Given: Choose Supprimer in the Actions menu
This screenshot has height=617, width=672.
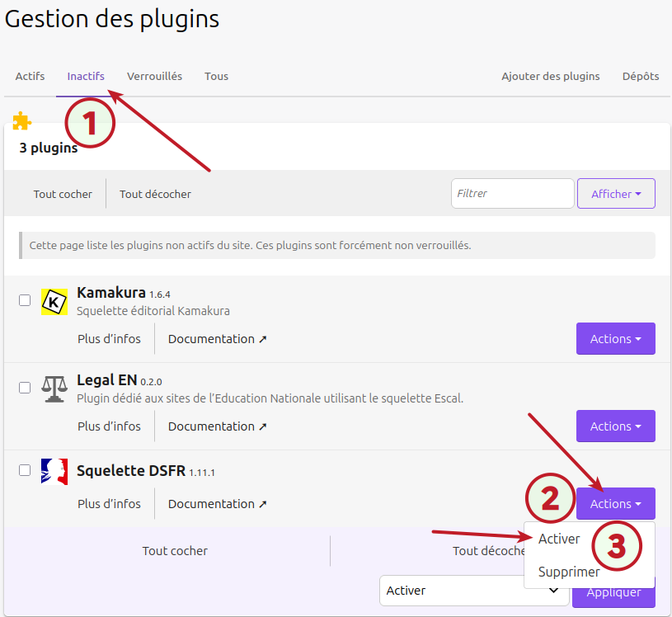Looking at the screenshot, I should point(569,572).
